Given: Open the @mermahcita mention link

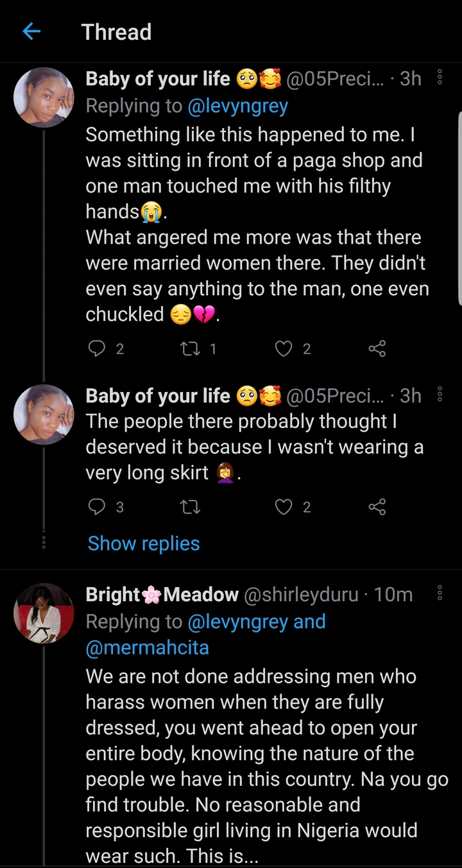Looking at the screenshot, I should click(148, 647).
